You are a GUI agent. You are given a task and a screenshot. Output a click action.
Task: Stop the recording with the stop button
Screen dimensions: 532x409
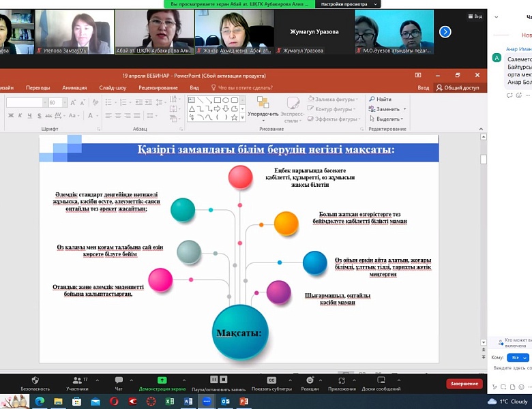(x=224, y=379)
